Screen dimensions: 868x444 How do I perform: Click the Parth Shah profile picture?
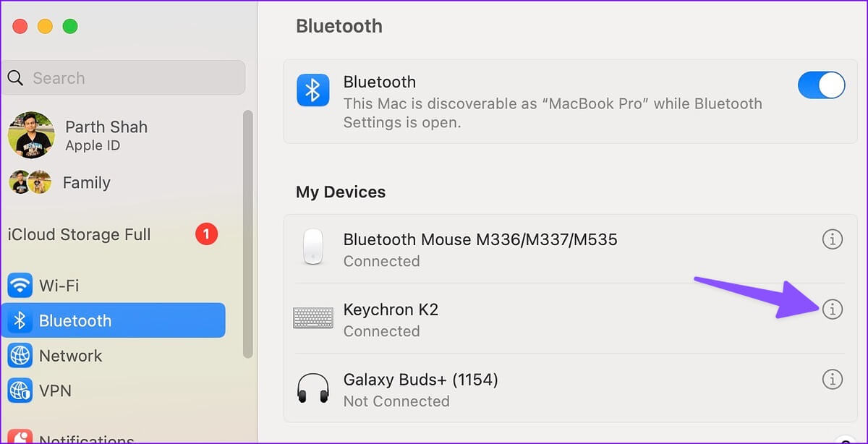(x=31, y=135)
